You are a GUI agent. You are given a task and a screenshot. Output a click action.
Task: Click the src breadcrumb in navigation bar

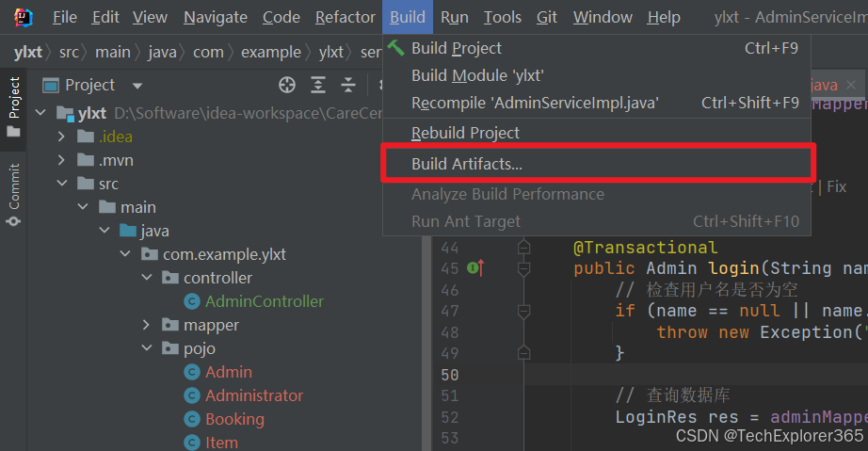pos(70,52)
